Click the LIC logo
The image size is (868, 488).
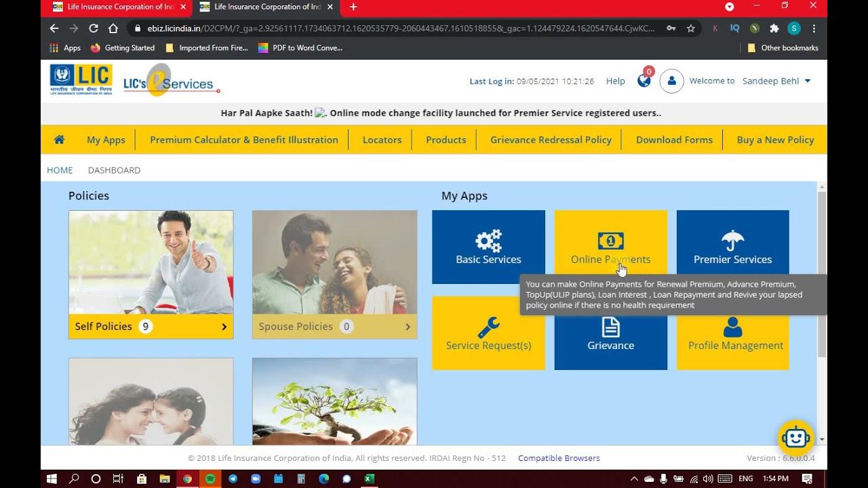click(81, 79)
